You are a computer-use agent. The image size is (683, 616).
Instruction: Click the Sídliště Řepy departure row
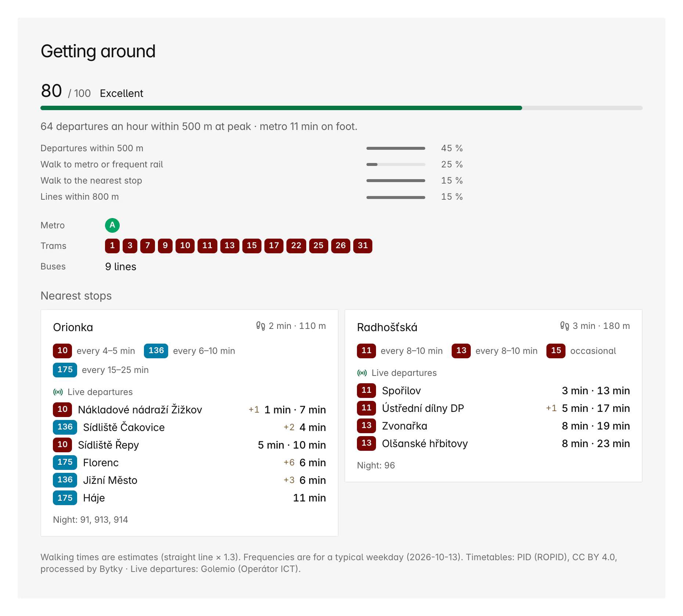click(x=189, y=445)
